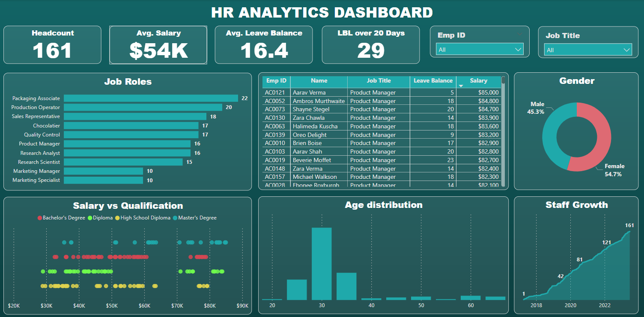644x317 pixels.
Task: Select the Bachelor's Degree red legend marker
Action: (x=40, y=218)
